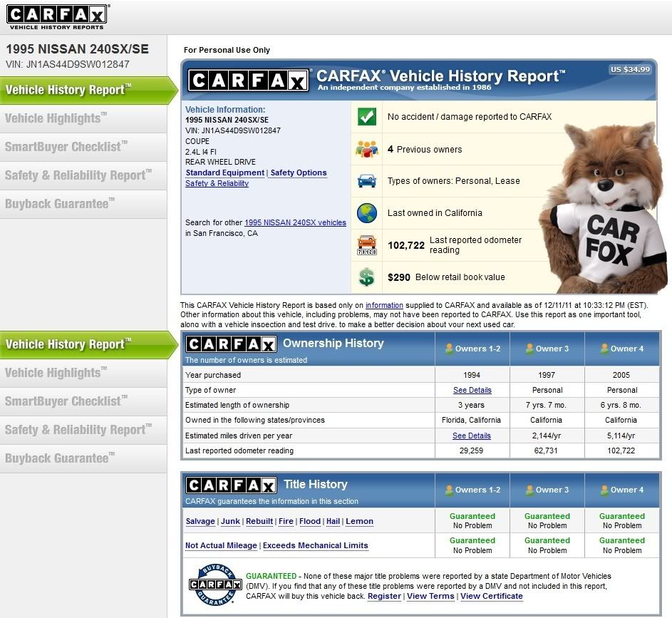Image resolution: width=672 pixels, height=618 pixels.
Task: Click See Details for miles driven per year
Action: coord(472,436)
